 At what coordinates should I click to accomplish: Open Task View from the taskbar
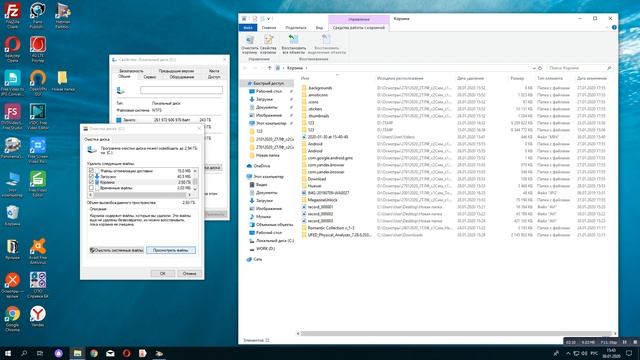coord(40,353)
